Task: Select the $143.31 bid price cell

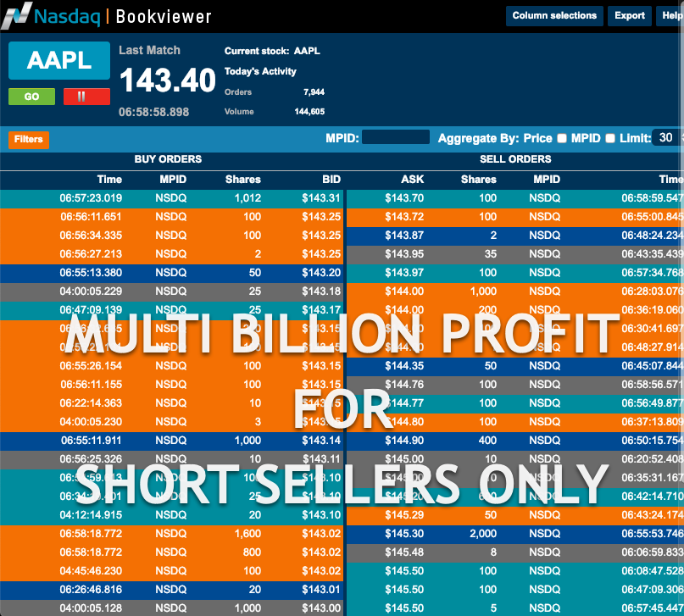Action: tap(320, 198)
